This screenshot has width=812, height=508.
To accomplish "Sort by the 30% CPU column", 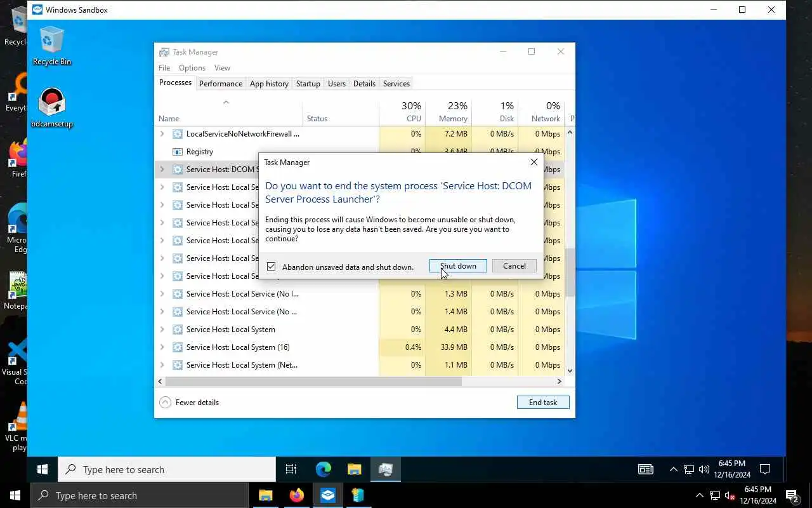I will (402, 112).
